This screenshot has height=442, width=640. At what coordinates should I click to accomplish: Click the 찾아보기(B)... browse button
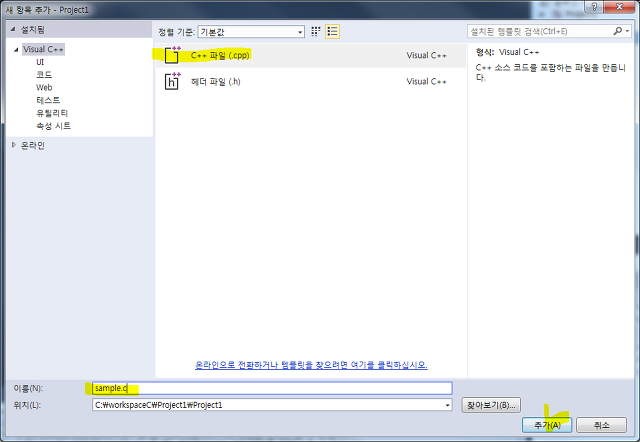491,405
